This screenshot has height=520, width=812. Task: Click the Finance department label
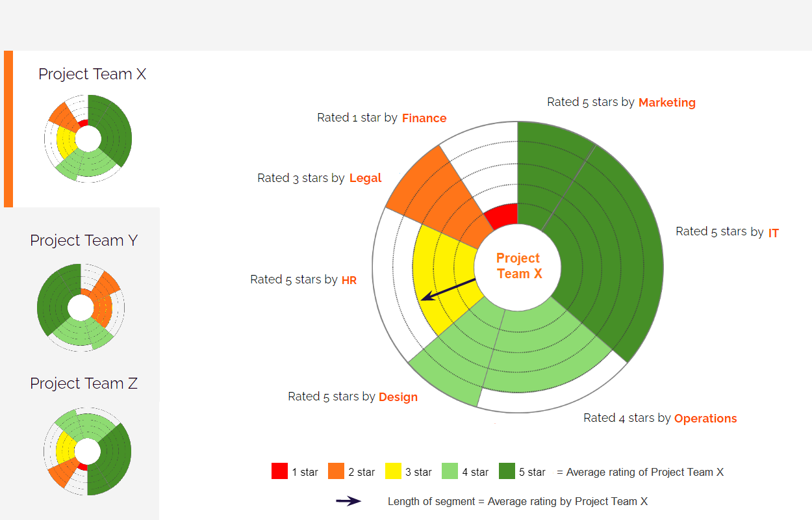click(424, 118)
